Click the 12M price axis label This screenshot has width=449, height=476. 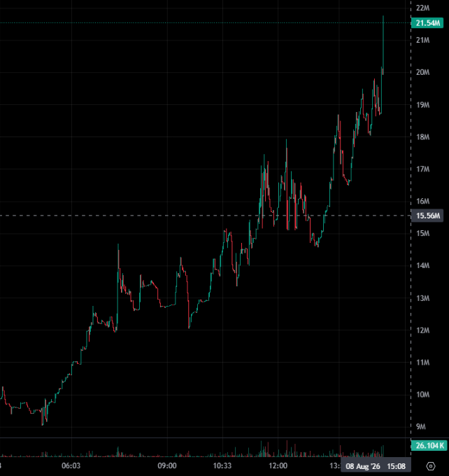pos(422,330)
